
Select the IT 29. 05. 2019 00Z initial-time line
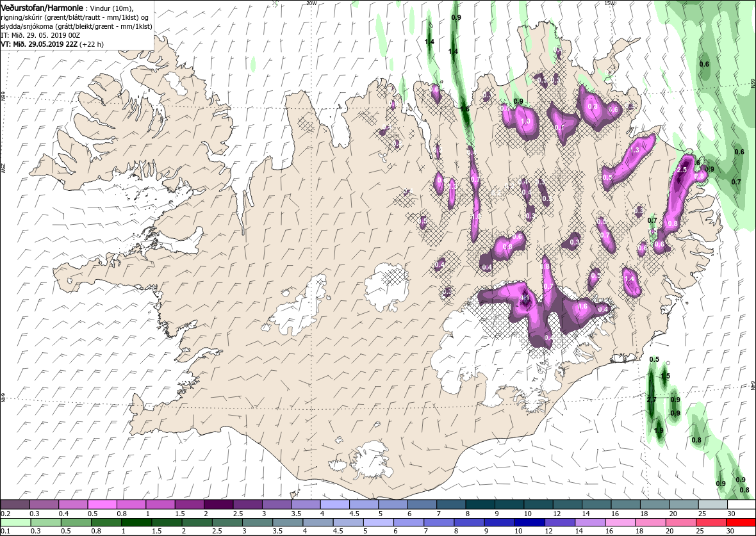coord(40,36)
